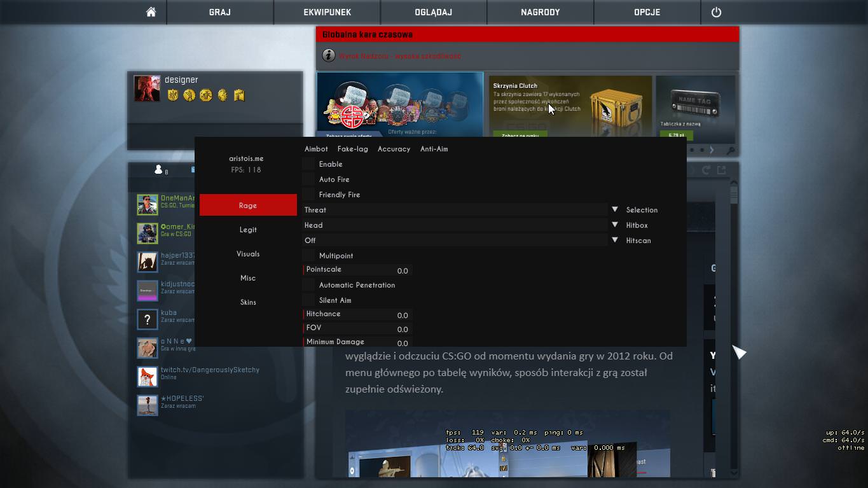The width and height of the screenshot is (868, 488).
Task: Open the EKWIPUNEK menu
Action: click(x=327, y=12)
